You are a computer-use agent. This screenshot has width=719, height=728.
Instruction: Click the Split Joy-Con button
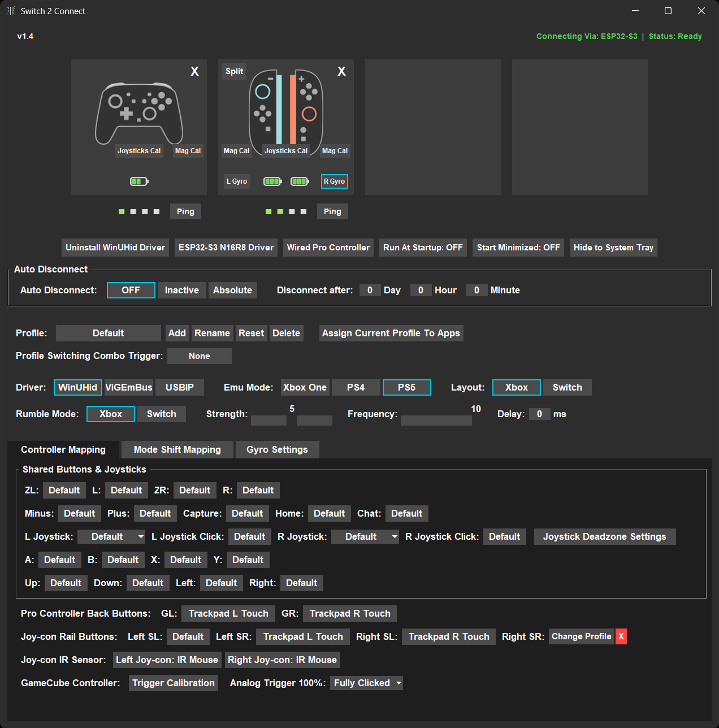click(x=234, y=71)
